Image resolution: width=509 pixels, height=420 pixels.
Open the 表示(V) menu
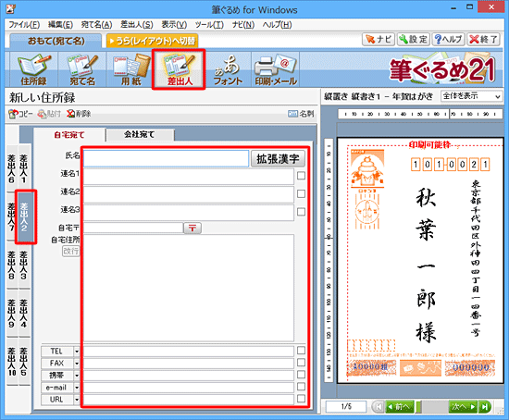[174, 25]
